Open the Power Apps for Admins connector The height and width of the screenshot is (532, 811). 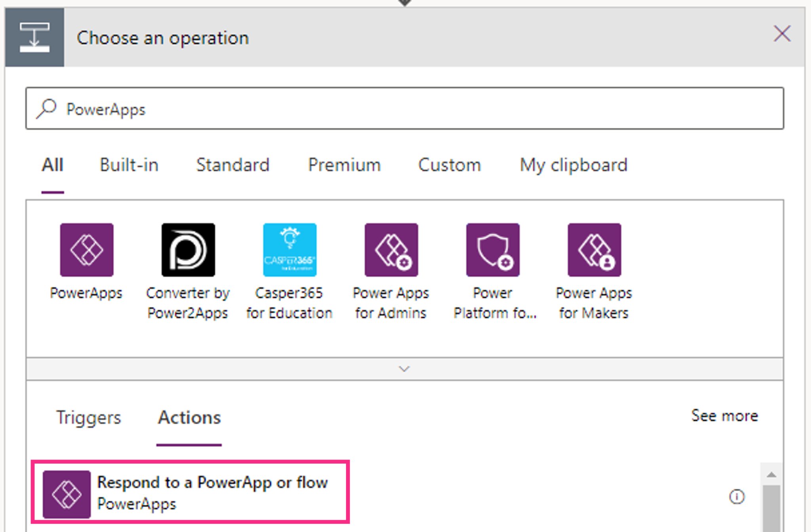(391, 249)
